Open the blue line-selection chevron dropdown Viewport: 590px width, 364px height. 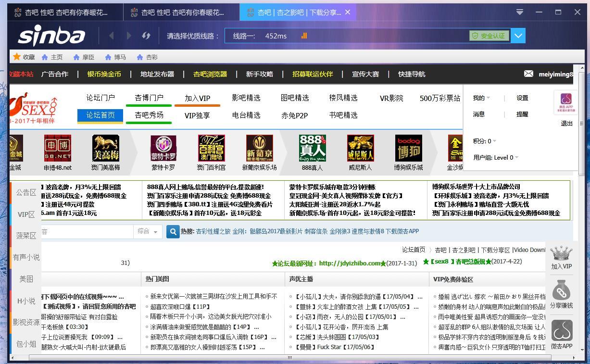tap(518, 36)
